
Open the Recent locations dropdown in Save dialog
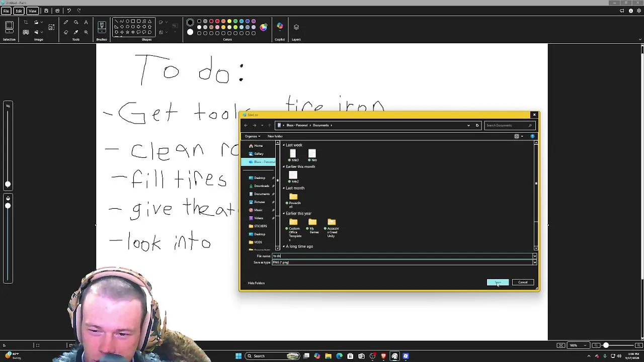pos(262,125)
